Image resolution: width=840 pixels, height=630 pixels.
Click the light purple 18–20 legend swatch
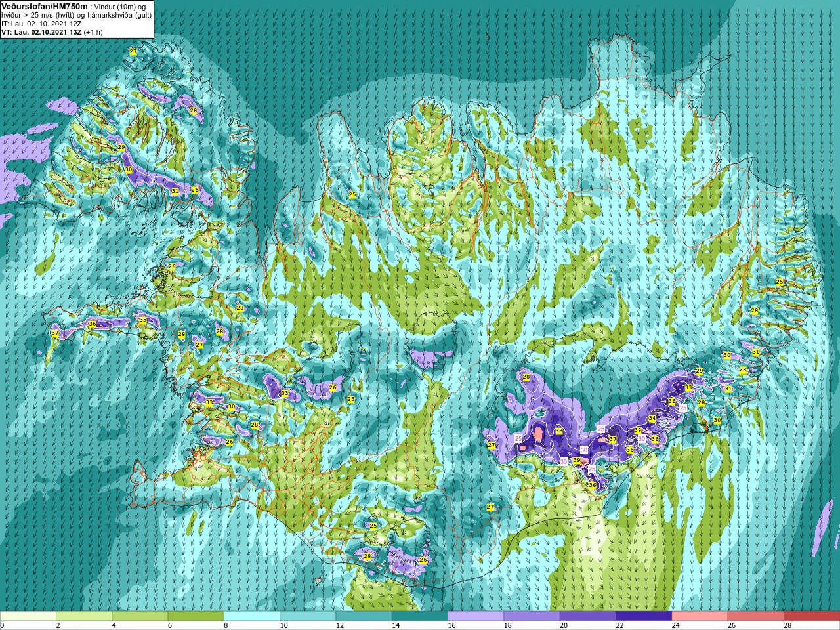point(532,616)
